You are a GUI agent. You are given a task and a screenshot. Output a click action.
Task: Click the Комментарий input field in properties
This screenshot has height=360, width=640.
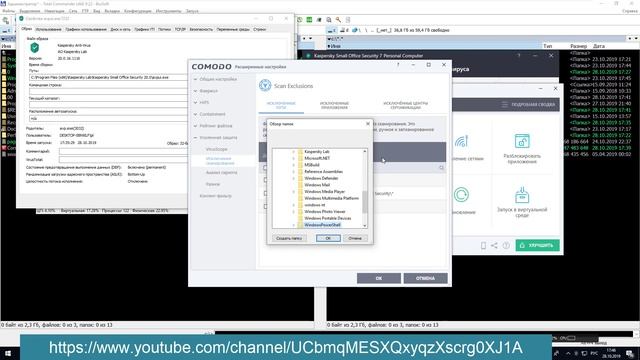[x=124, y=151]
